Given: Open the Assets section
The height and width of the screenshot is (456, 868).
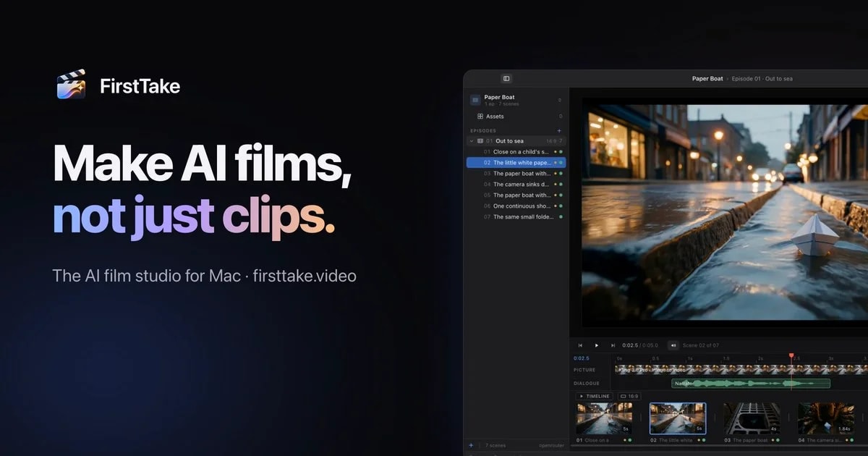Looking at the screenshot, I should pyautogui.click(x=516, y=117).
